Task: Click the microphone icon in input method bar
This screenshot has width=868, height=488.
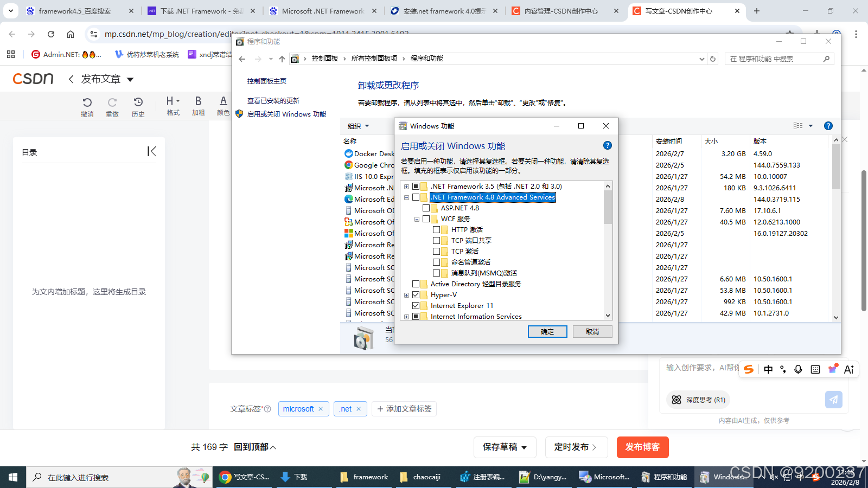Action: click(x=798, y=369)
